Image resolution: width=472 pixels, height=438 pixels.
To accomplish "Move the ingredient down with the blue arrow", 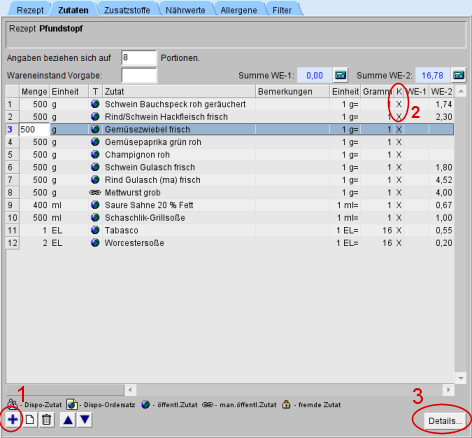I will pos(85,420).
